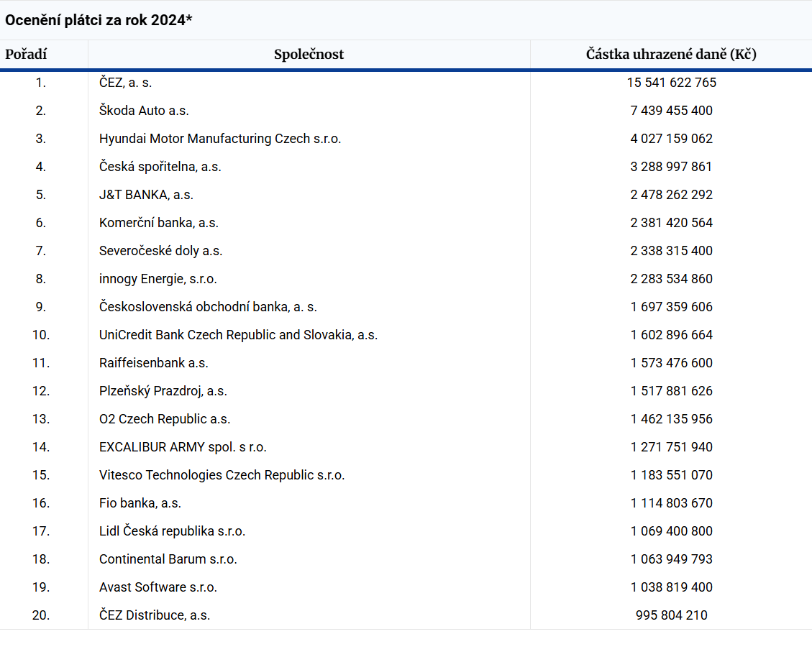Screen dimensions: 812x652
Task: Click rank number '2.' in Pořadí column
Action: 41,111
